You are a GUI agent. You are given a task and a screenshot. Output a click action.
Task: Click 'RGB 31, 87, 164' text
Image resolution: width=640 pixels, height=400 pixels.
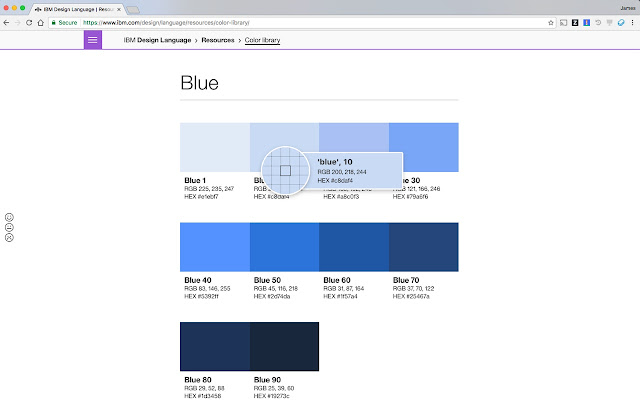tap(344, 288)
